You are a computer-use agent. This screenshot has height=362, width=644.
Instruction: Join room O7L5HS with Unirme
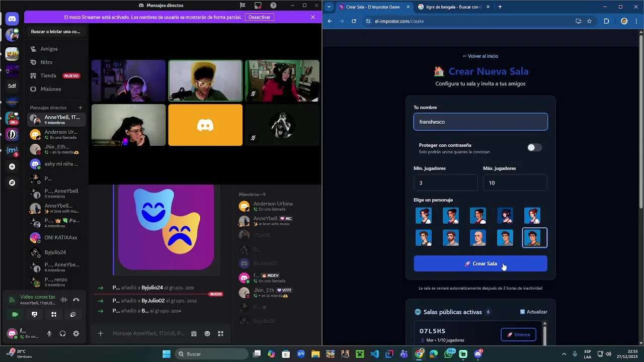pos(518,335)
